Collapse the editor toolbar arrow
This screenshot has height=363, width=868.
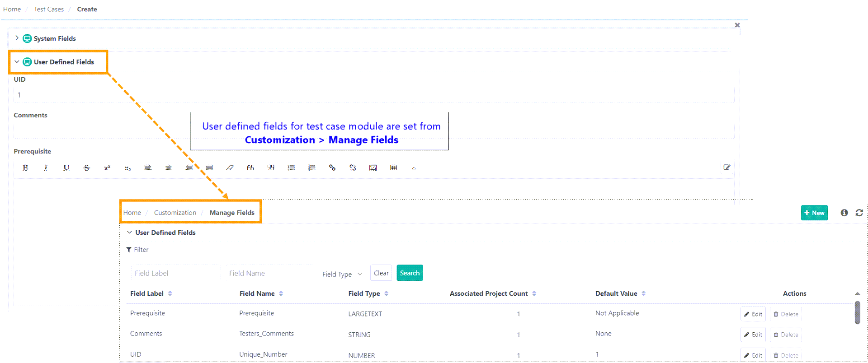click(414, 168)
